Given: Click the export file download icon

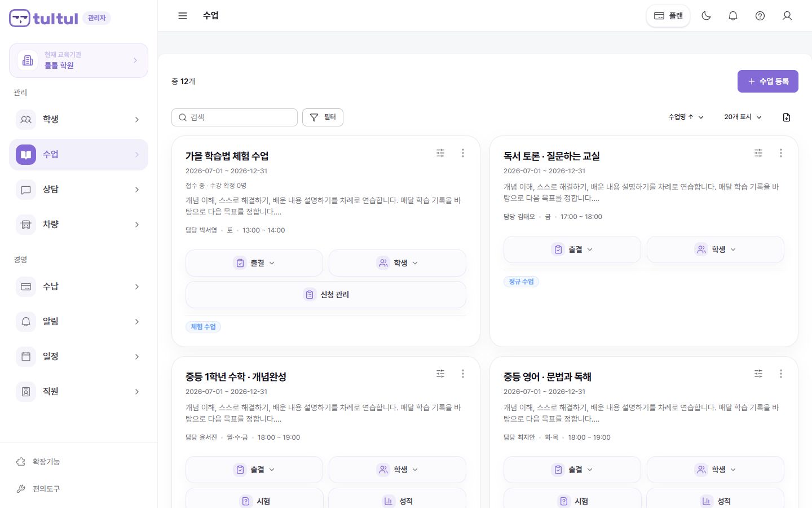Looking at the screenshot, I should point(787,117).
